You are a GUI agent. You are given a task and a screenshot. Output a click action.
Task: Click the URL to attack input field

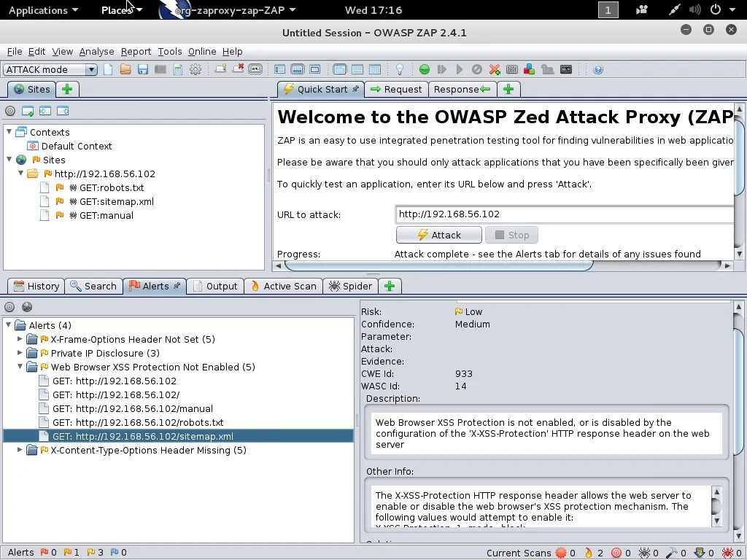565,214
